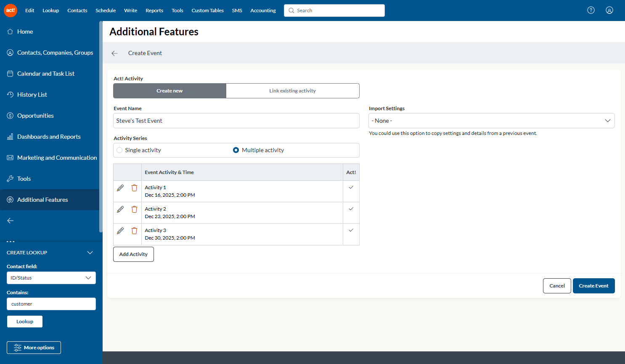Edit Activity 2 with the pencil icon
This screenshot has width=625, height=364.
[120, 209]
